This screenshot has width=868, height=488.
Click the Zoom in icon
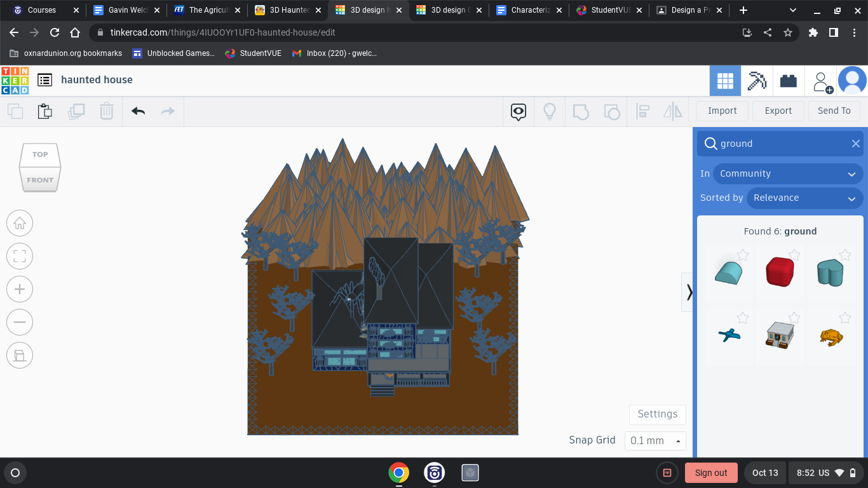[20, 289]
